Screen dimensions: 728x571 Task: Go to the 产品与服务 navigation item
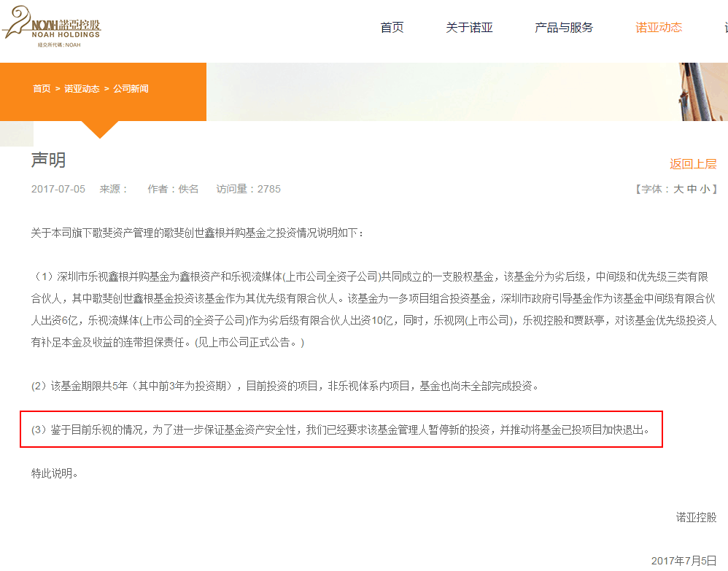pos(564,28)
